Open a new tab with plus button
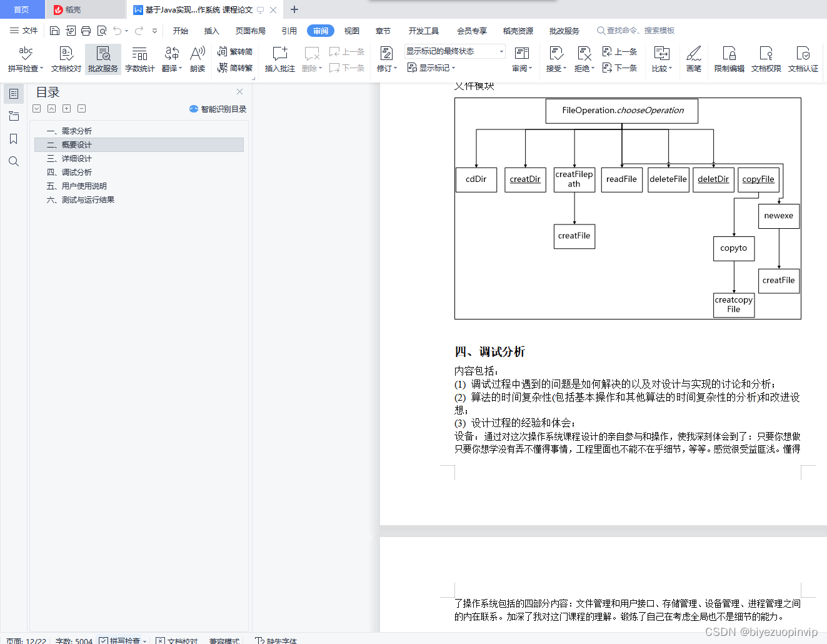 click(x=294, y=9)
